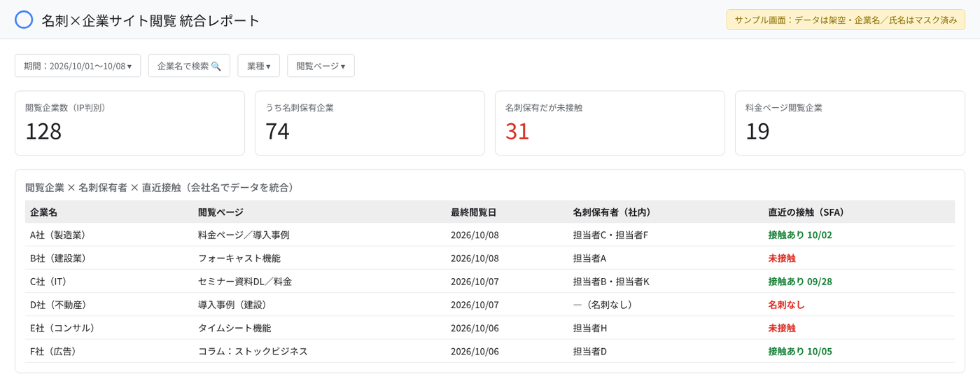Click the 直近の接触（SFA） column header
980x386 pixels.
tap(806, 212)
